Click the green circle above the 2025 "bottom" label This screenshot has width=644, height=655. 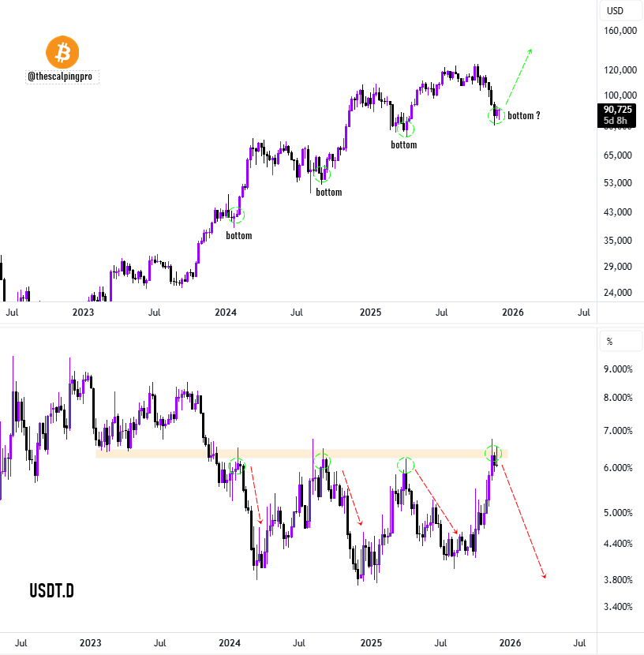point(406,127)
